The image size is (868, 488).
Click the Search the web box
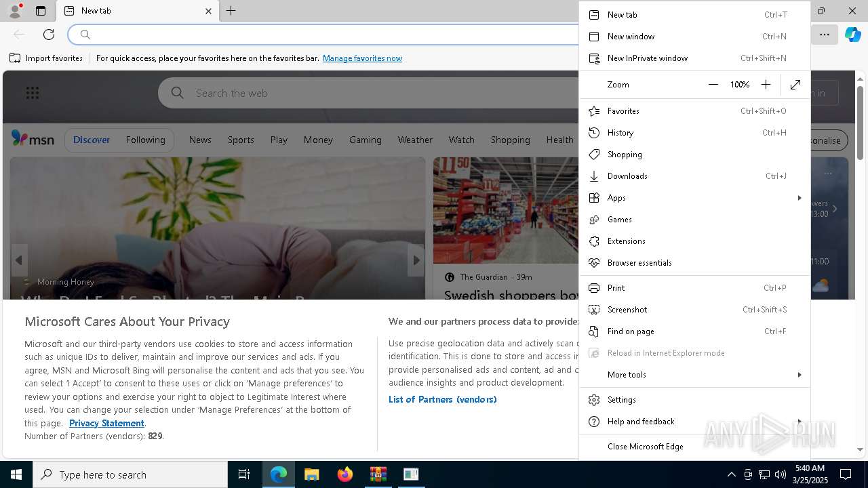370,93
